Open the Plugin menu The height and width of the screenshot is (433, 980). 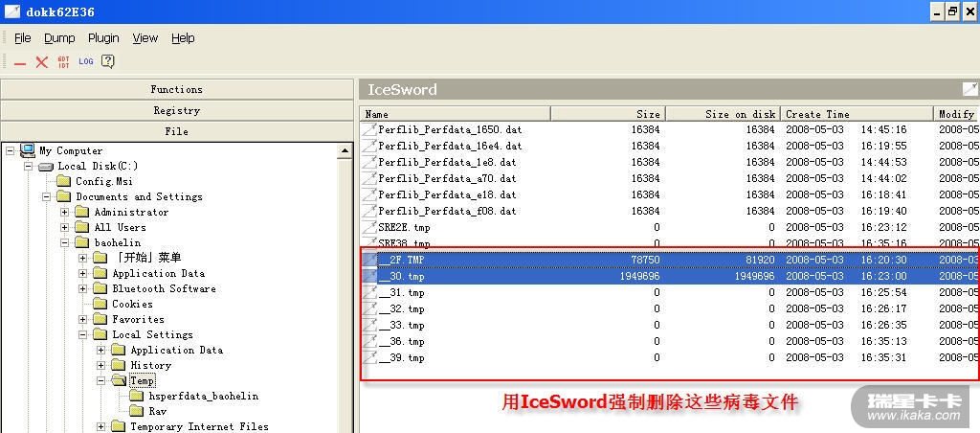(x=103, y=38)
